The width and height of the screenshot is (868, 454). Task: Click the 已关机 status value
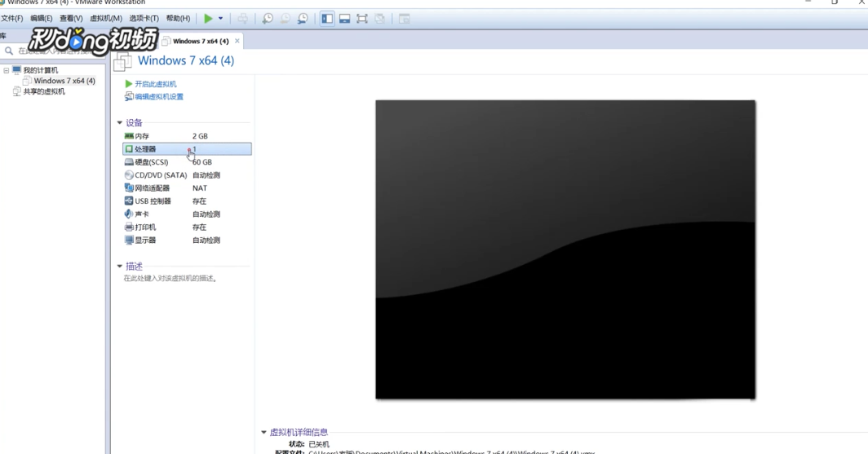(x=319, y=444)
